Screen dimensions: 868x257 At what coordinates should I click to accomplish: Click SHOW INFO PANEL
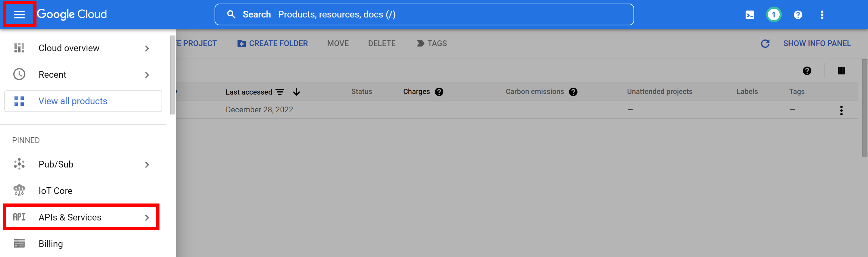(x=817, y=43)
